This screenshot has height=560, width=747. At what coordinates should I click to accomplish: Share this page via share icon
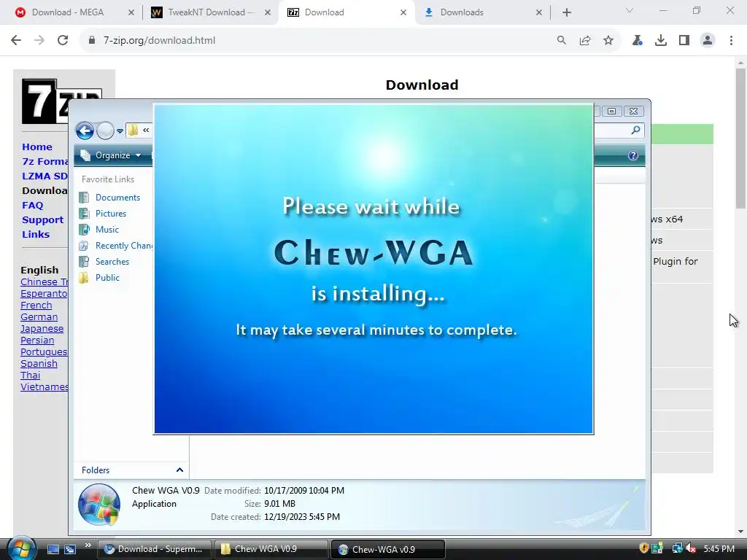pos(585,41)
